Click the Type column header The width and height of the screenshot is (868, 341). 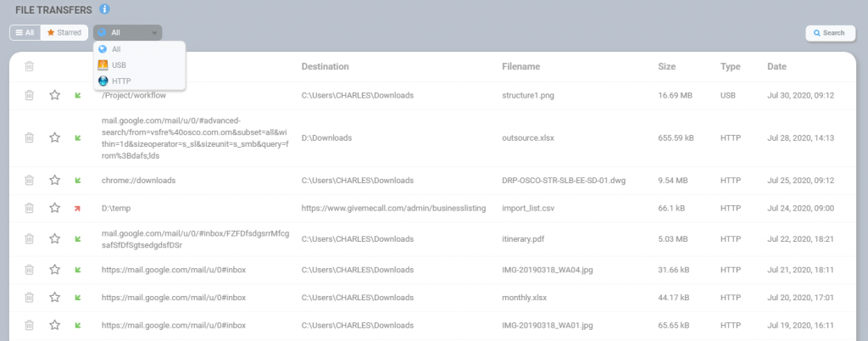coord(730,66)
